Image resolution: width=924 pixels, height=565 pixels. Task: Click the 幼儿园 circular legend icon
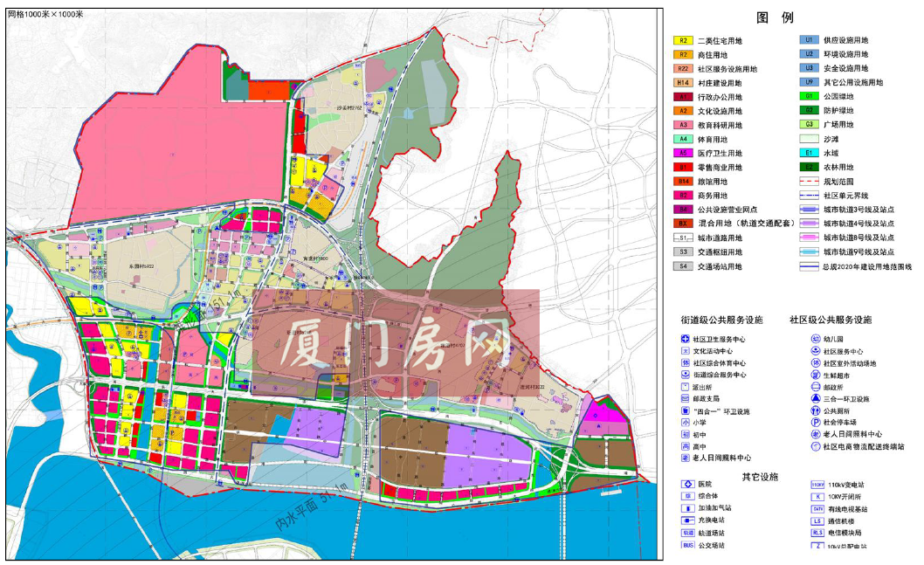(816, 339)
